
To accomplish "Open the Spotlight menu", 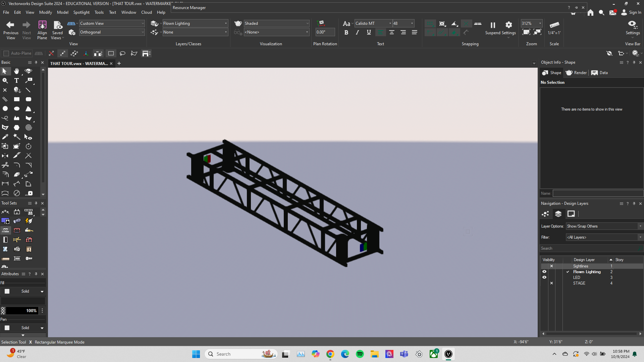I will click(81, 12).
